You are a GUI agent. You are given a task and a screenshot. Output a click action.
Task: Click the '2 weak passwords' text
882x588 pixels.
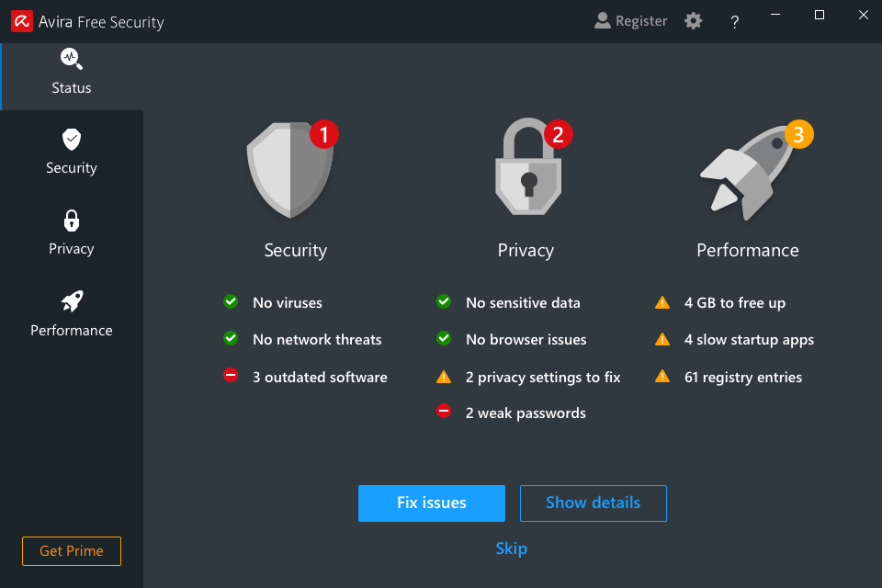[x=526, y=413]
